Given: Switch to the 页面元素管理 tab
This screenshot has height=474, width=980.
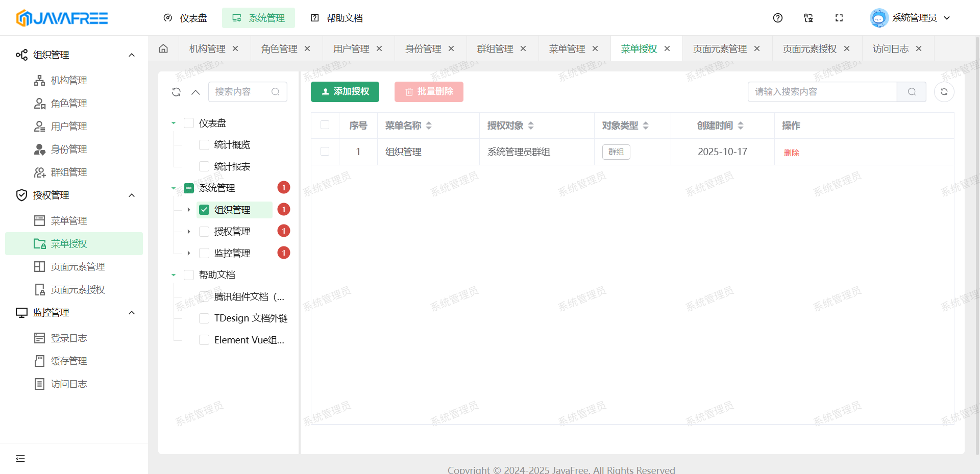Looking at the screenshot, I should tap(720, 48).
